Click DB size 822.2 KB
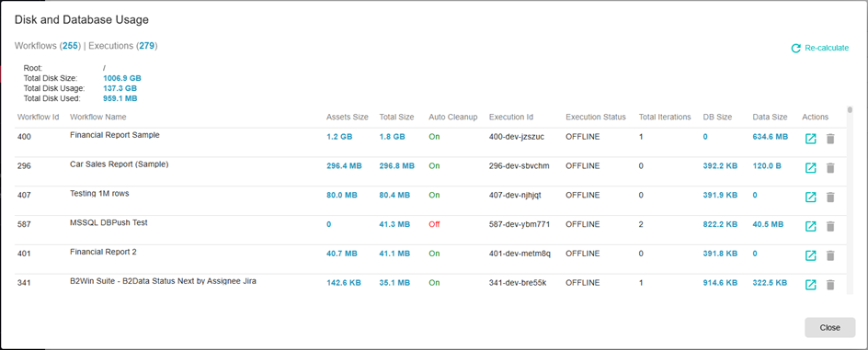 (x=720, y=224)
